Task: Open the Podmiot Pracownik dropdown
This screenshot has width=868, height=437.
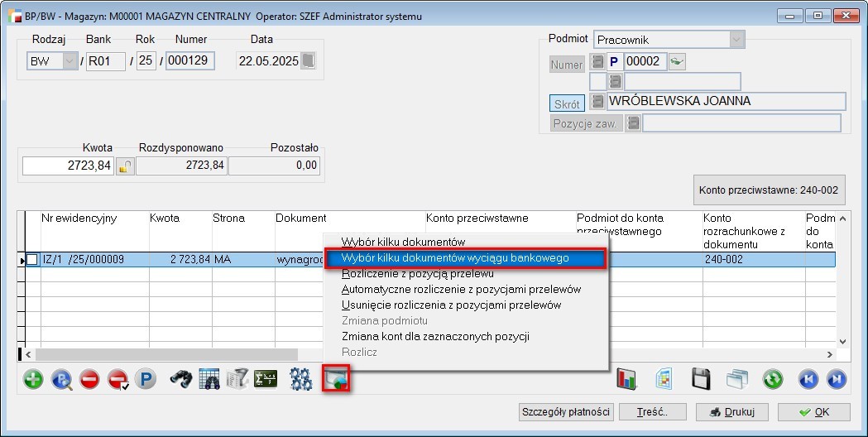Action: pos(736,40)
